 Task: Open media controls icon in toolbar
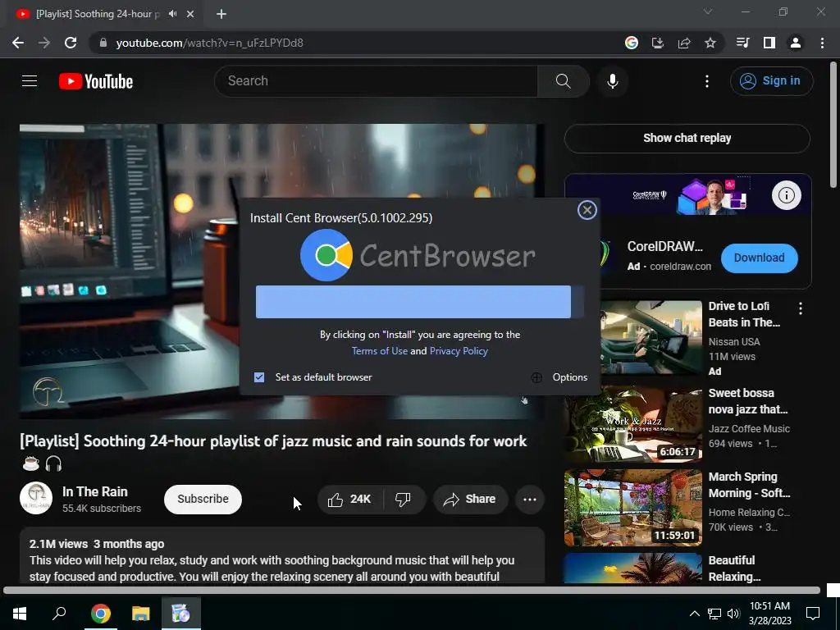pos(742,43)
